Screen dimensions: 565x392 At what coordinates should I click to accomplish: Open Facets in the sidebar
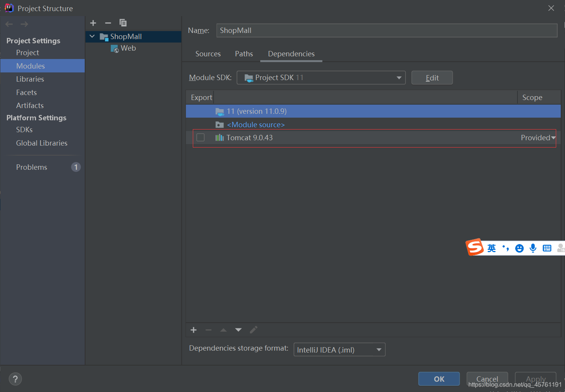coord(26,92)
